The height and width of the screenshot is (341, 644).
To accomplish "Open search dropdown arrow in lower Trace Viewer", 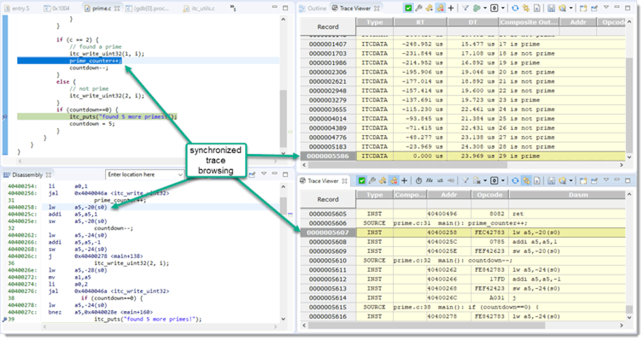I will [571, 181].
